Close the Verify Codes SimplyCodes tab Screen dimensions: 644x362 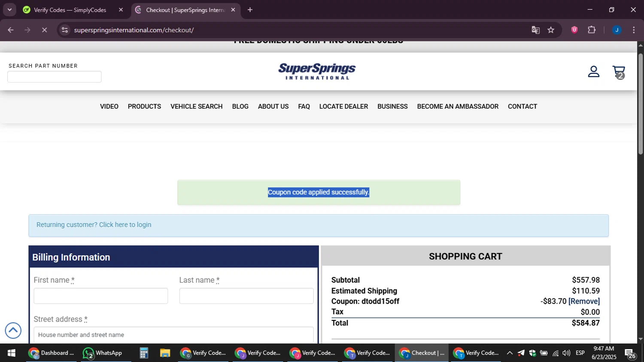point(121,9)
